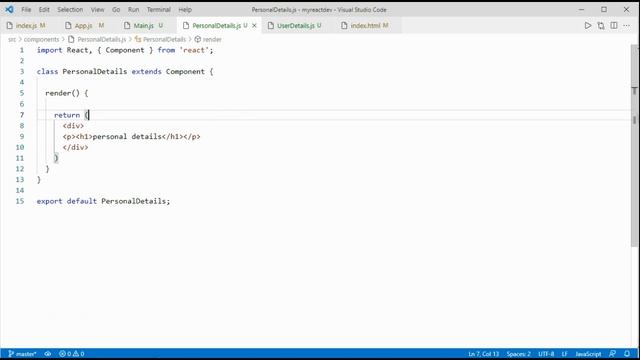Open editor More Actions ellipsis
Screen dimensions: 640x360
coord(627,25)
